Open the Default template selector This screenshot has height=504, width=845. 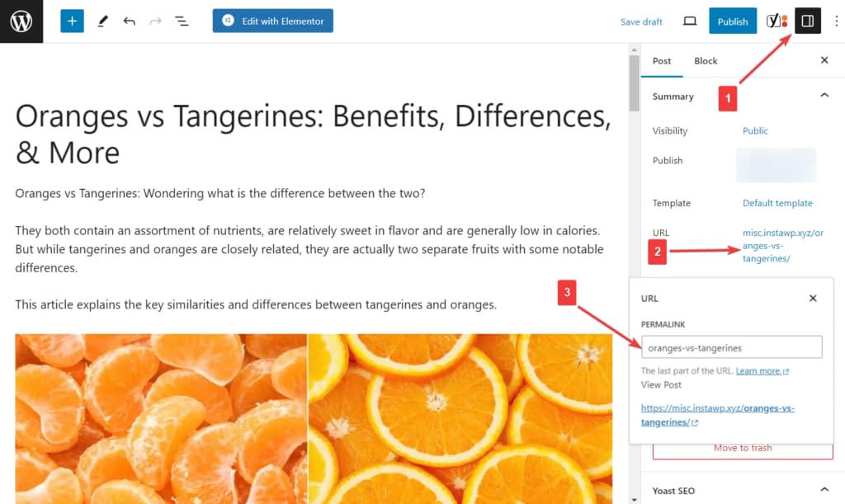click(x=777, y=203)
